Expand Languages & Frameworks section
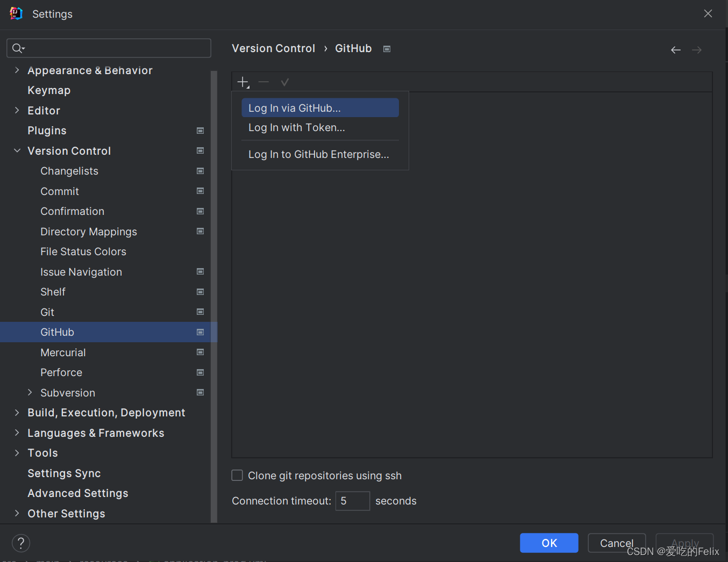 click(17, 433)
